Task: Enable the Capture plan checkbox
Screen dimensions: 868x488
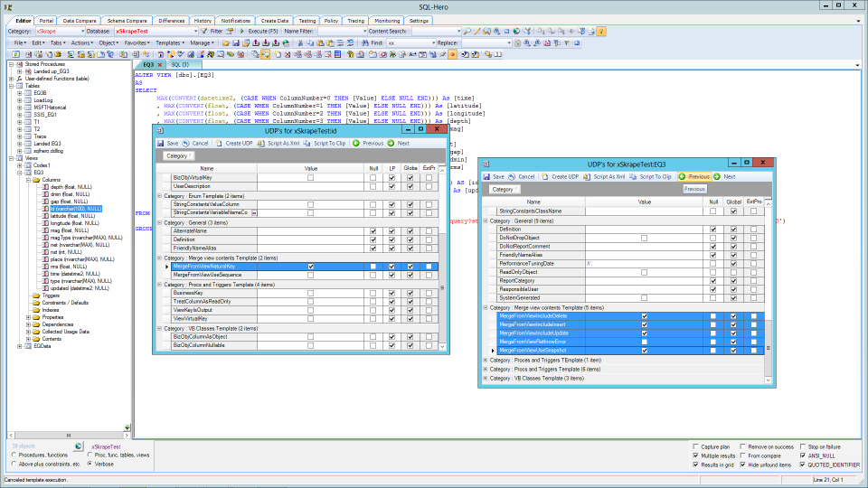Action: (696, 446)
